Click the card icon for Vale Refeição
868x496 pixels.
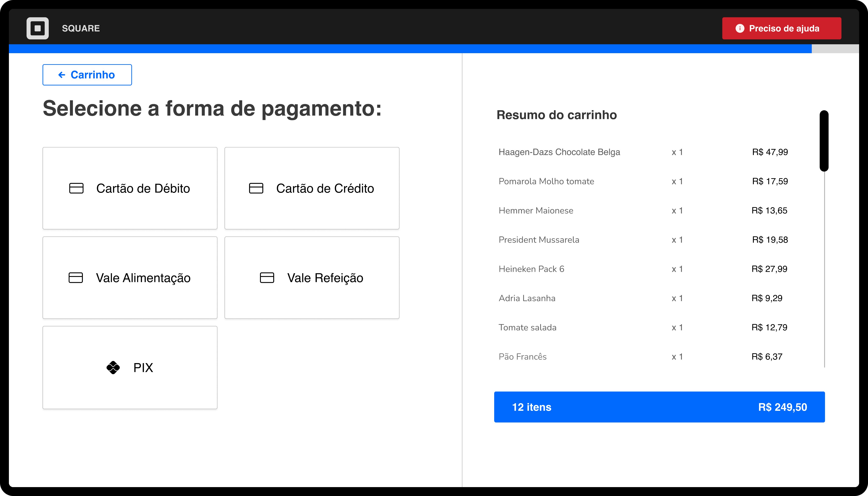pos(267,278)
